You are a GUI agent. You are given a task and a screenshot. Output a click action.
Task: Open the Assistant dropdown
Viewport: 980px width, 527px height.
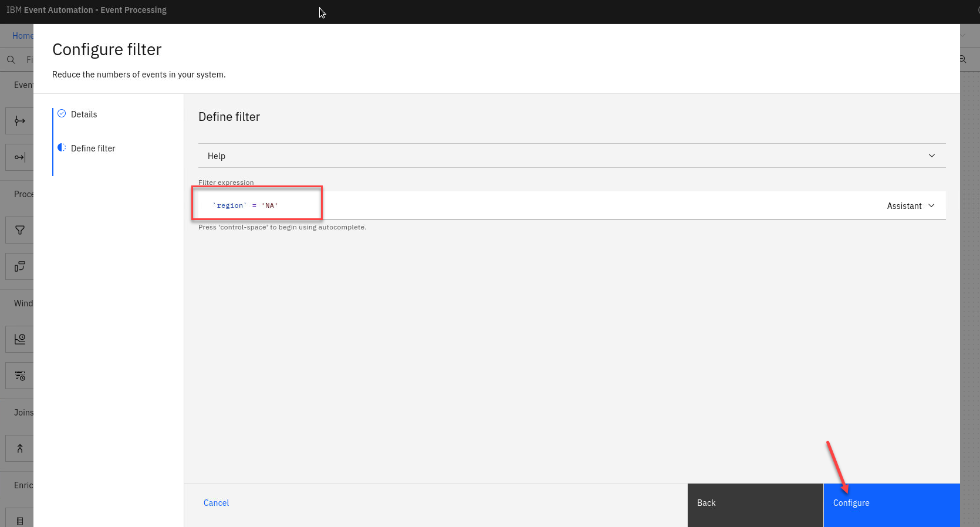pos(910,206)
